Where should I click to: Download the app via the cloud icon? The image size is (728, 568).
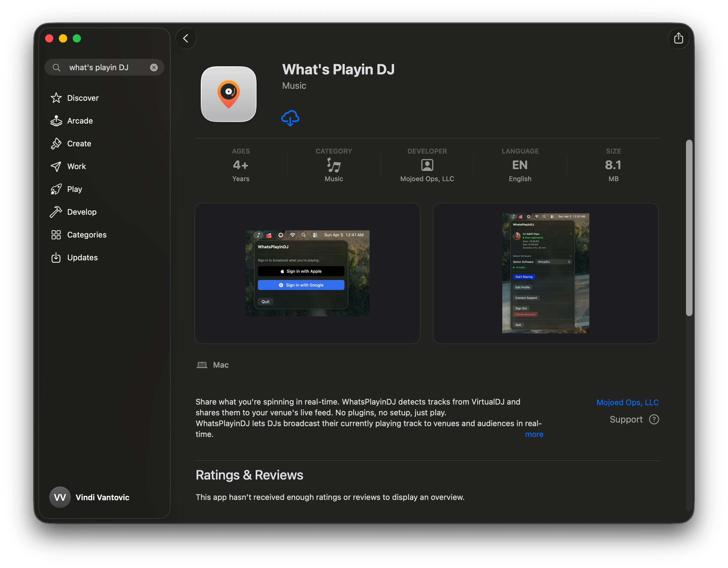[290, 118]
